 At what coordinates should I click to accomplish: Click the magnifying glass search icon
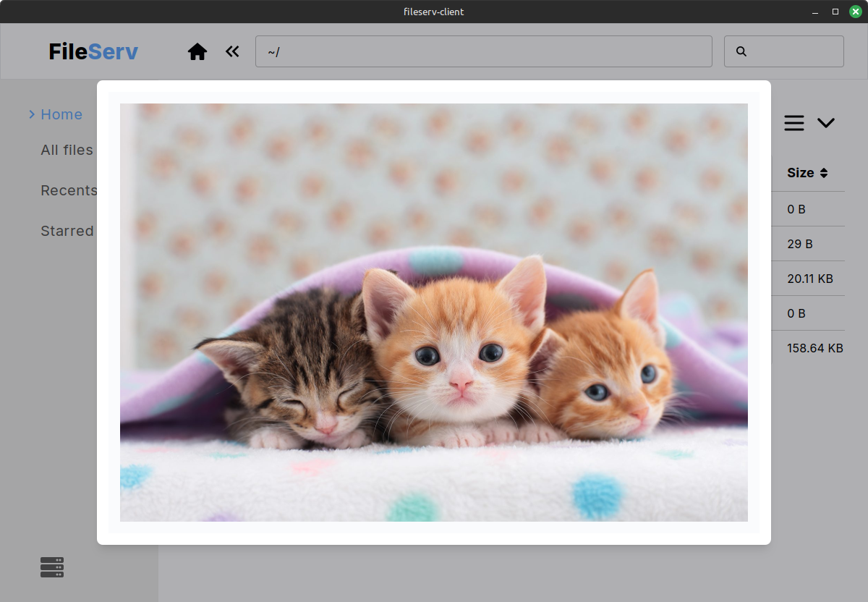741,51
